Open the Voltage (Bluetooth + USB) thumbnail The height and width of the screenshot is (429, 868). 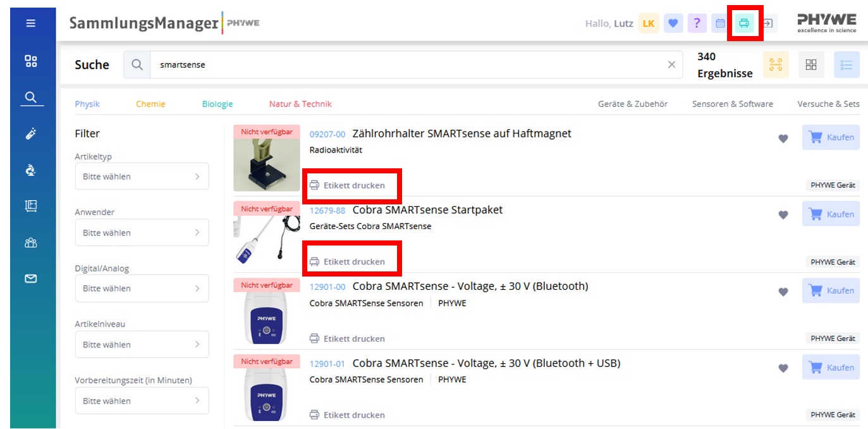pos(267,388)
